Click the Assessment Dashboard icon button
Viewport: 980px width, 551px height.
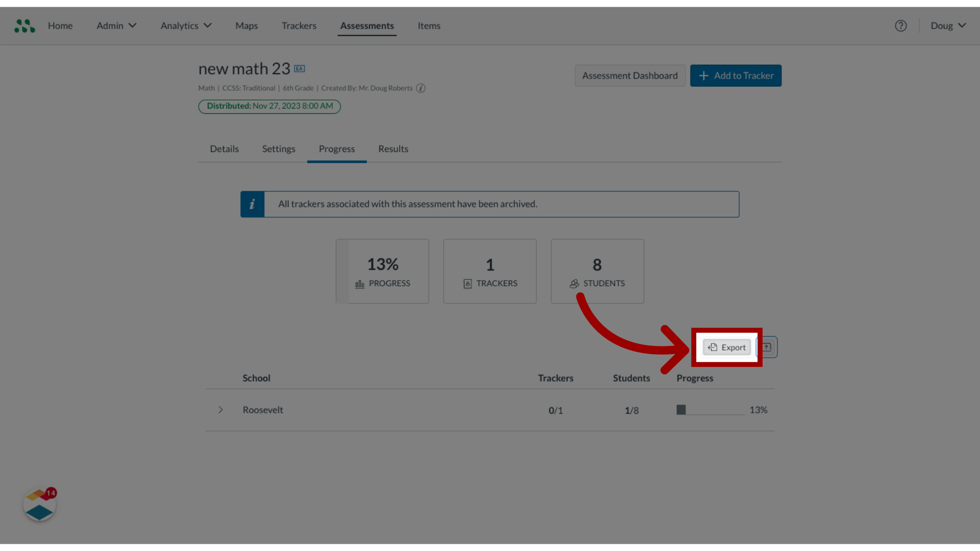pos(629,76)
